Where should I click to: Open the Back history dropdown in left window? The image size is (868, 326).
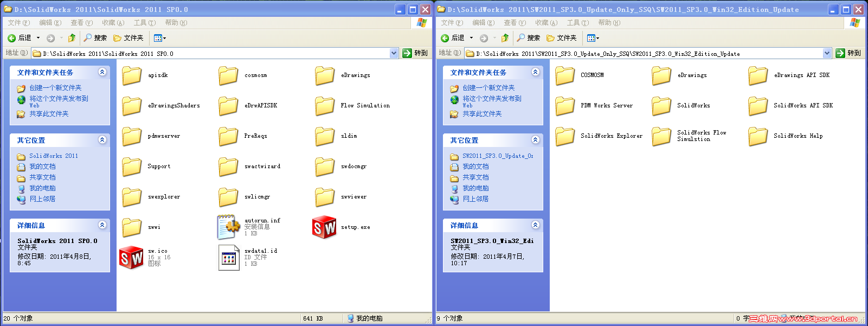(38, 38)
